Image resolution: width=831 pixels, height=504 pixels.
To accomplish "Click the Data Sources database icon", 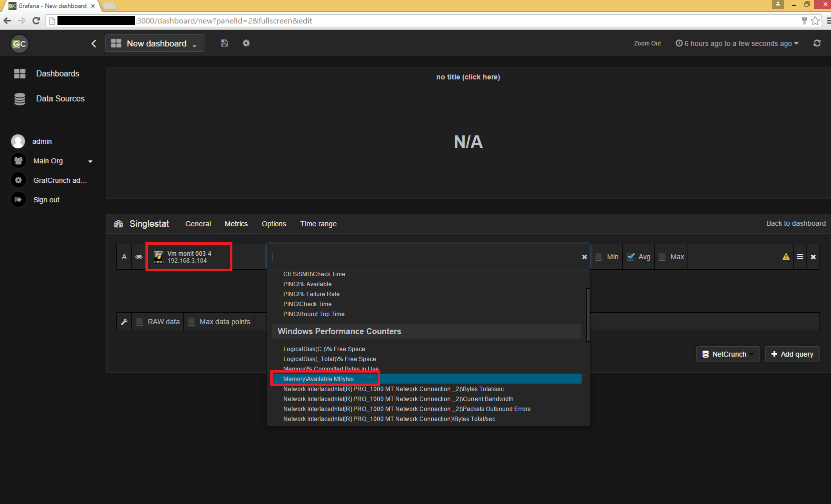I will (19, 99).
